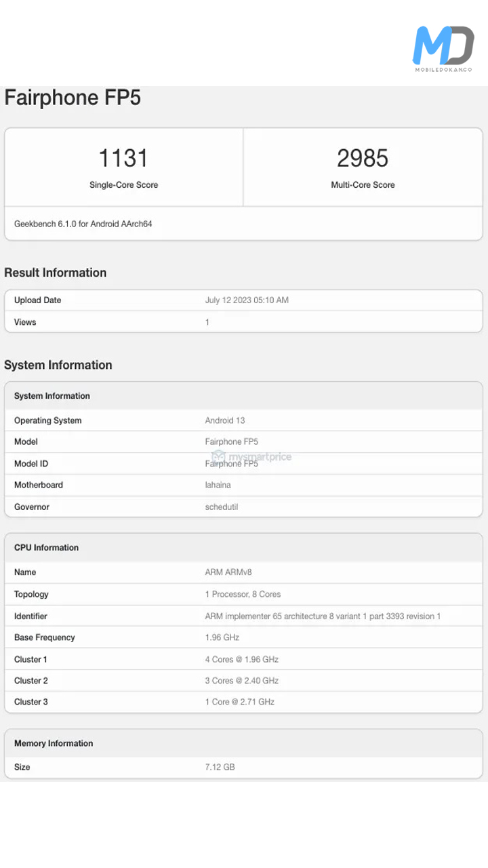Click the Fairphone FP5 page title

[73, 98]
